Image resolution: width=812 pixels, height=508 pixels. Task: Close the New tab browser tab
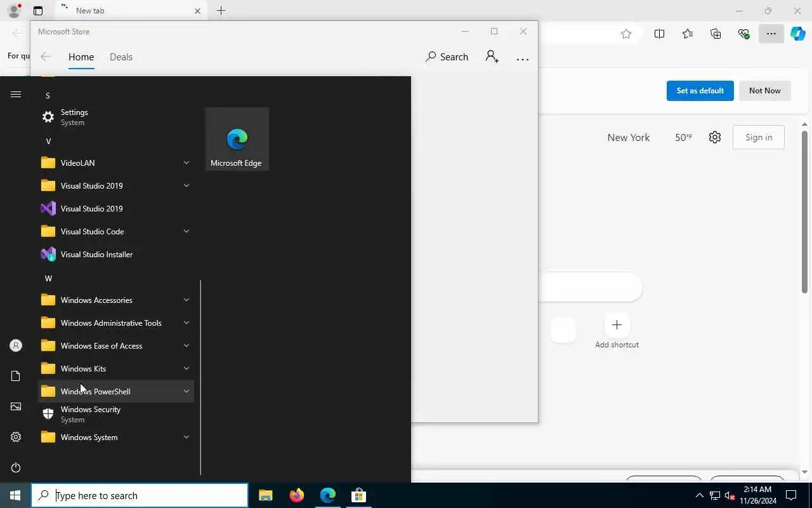coord(197,11)
